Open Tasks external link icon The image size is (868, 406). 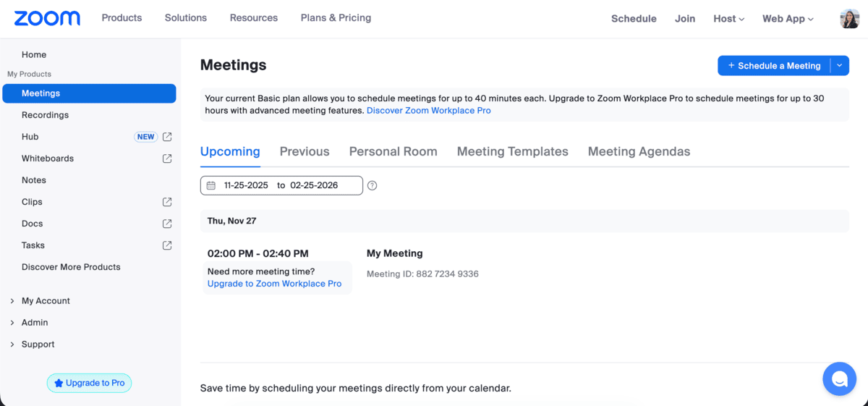click(x=167, y=245)
